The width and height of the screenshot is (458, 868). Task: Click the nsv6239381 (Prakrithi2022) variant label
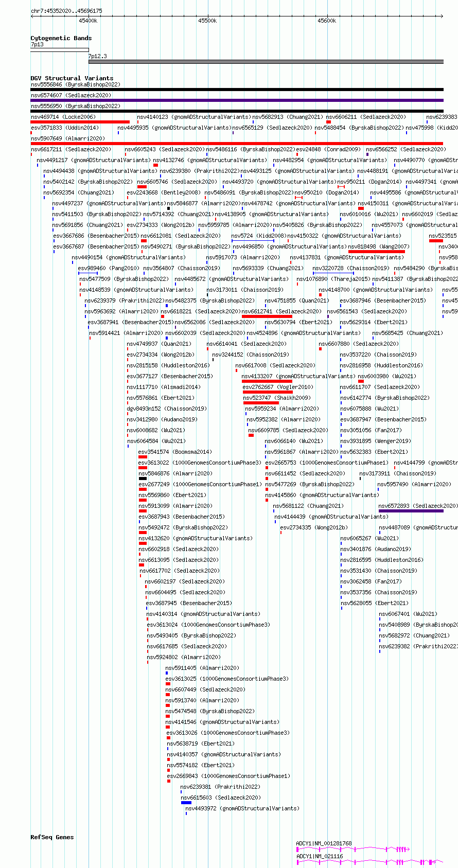click(x=220, y=787)
